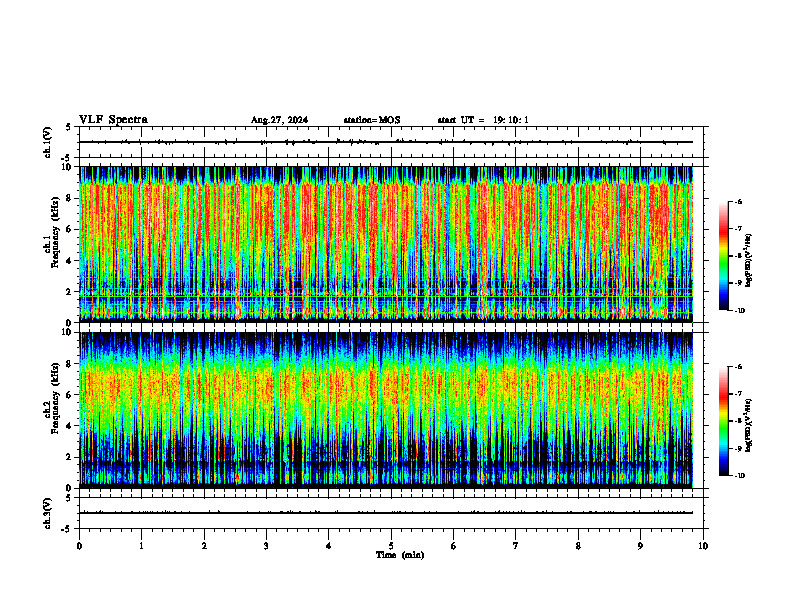Viewport: 792px width, 612px height.
Task: Click time axis tick label "3"
Action: tap(266, 546)
